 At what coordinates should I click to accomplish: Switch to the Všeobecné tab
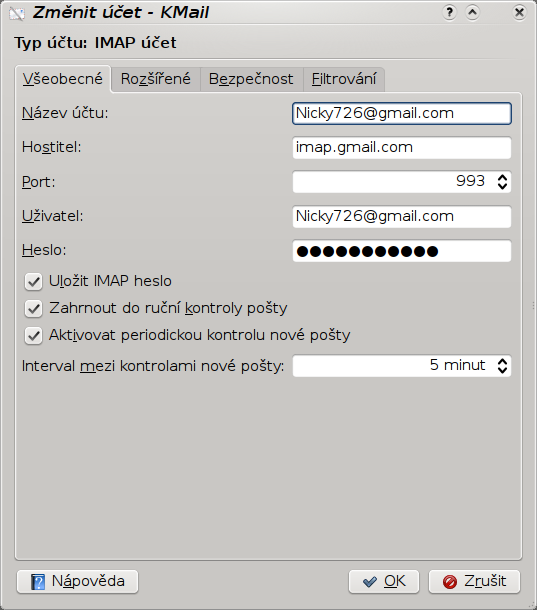(x=63, y=79)
